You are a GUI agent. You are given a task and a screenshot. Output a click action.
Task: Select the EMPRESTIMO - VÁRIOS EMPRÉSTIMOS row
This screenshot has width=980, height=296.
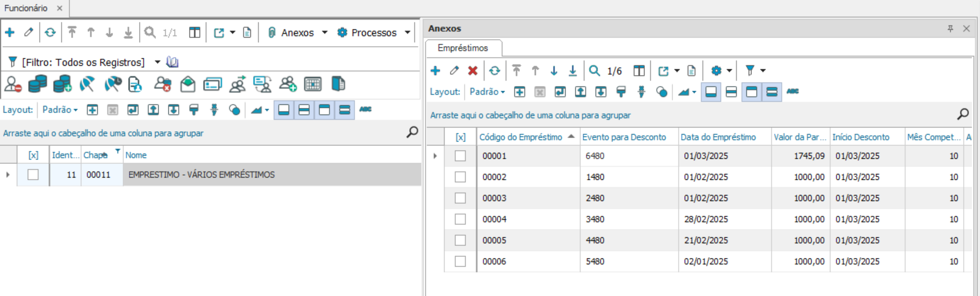tap(202, 175)
